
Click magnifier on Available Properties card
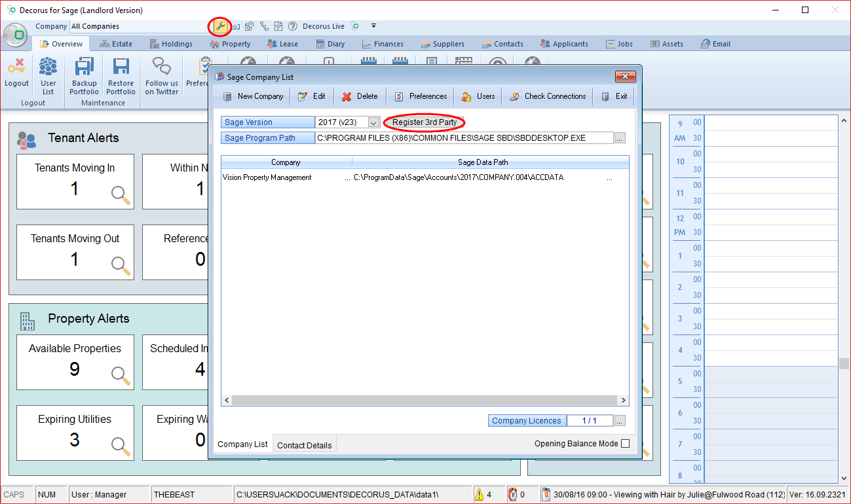(121, 375)
